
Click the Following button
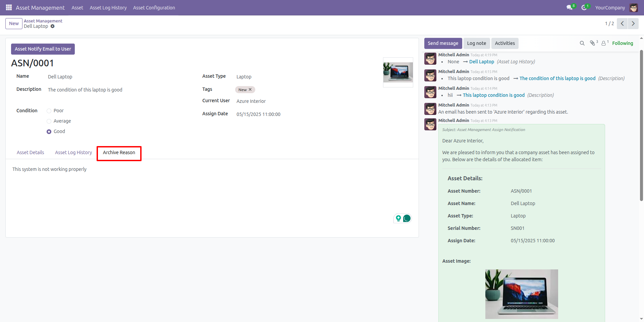[623, 43]
